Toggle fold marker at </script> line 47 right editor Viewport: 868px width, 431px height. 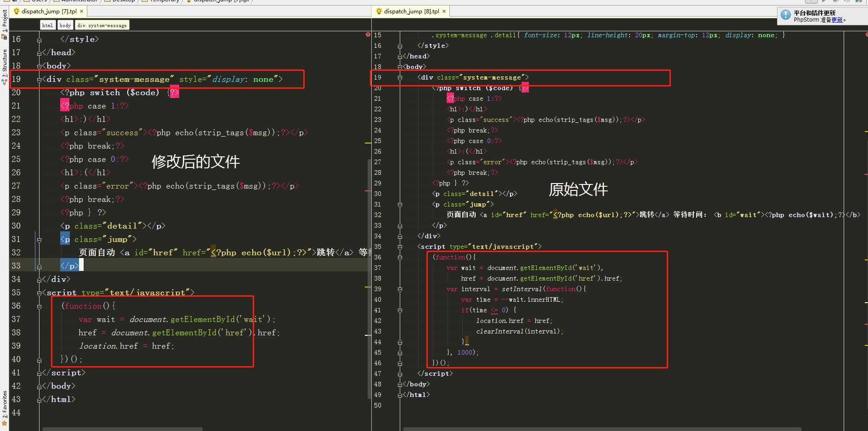coord(400,374)
